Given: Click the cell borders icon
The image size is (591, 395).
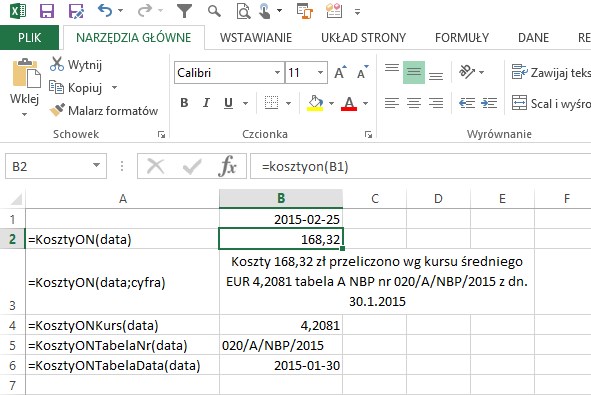Looking at the screenshot, I should 271,103.
